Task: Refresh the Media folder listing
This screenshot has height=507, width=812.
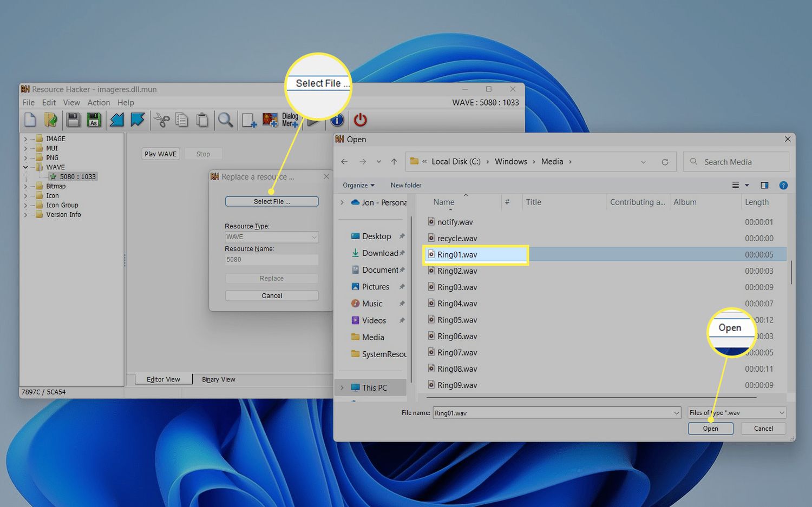Action: coord(665,162)
